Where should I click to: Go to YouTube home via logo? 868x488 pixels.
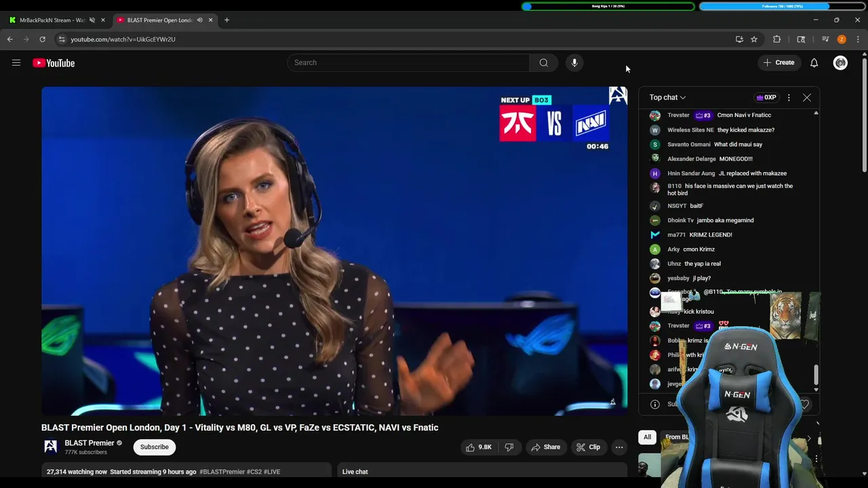click(54, 63)
